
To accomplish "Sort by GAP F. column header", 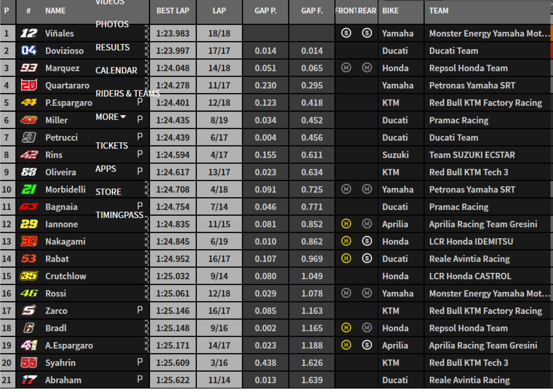I will click(312, 11).
